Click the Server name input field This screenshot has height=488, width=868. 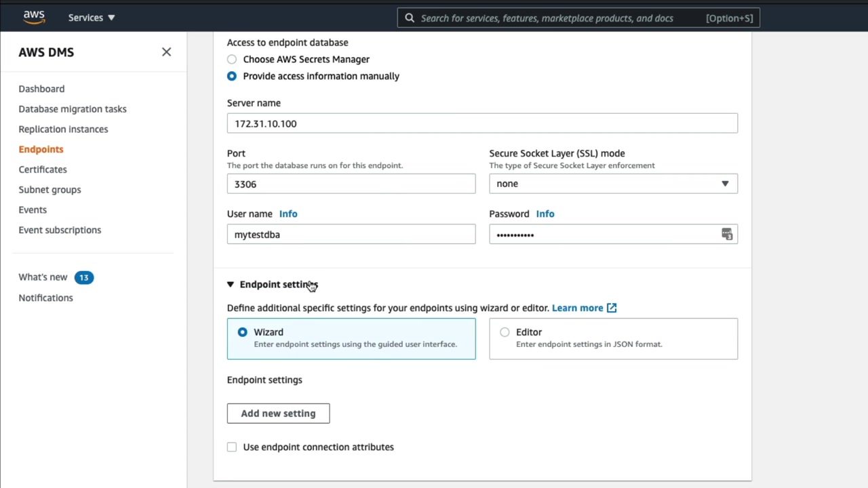(x=481, y=123)
